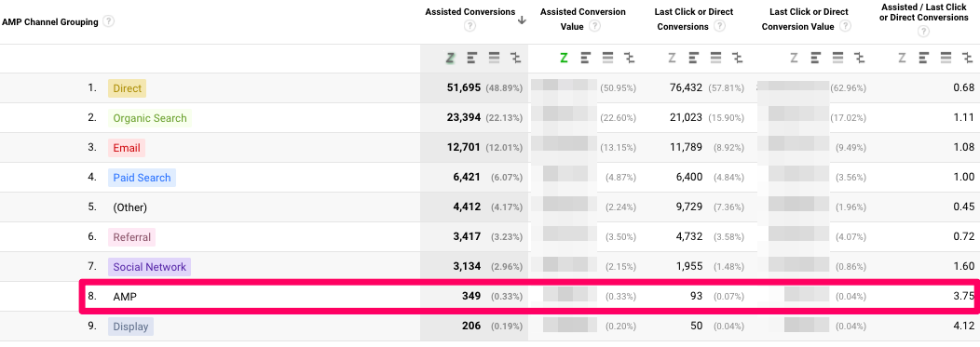Viewport: 980px width, 347px height.
Task: Select green Z data view under Assisted Conversion Value
Action: [x=564, y=58]
